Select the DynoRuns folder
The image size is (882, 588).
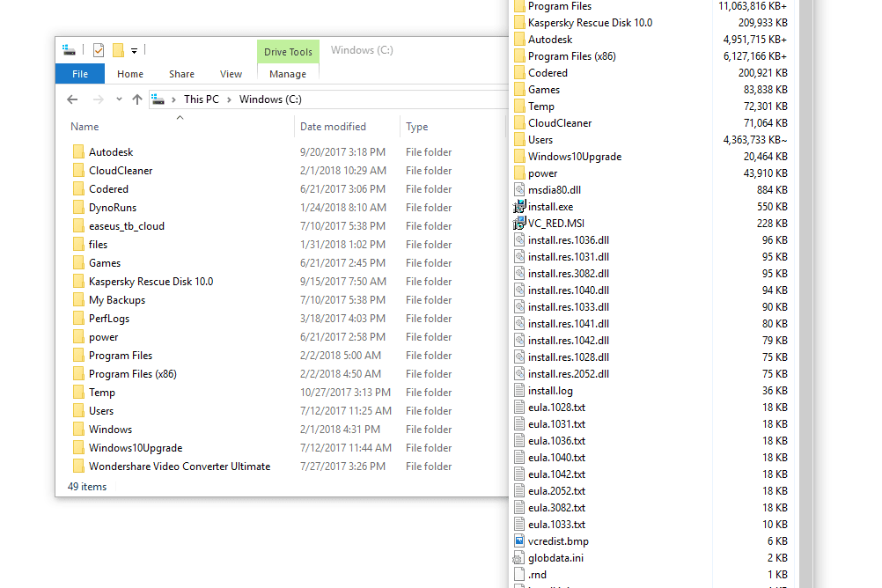coord(113,208)
